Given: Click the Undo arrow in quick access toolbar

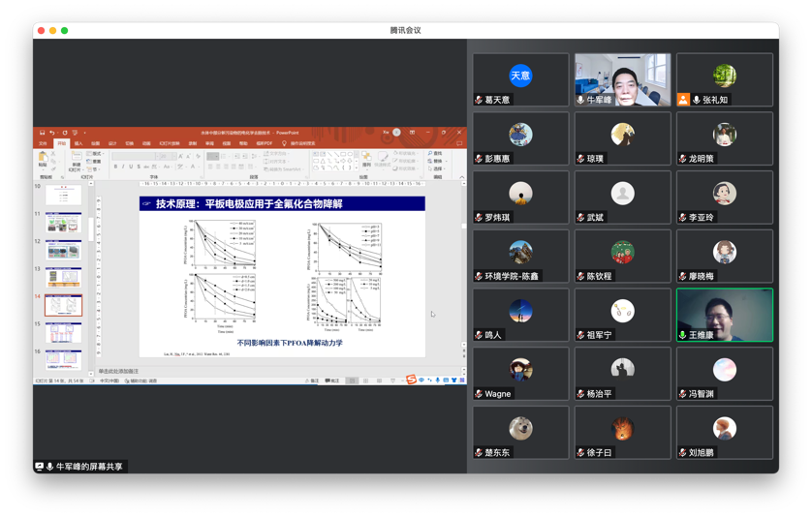Looking at the screenshot, I should 51,133.
